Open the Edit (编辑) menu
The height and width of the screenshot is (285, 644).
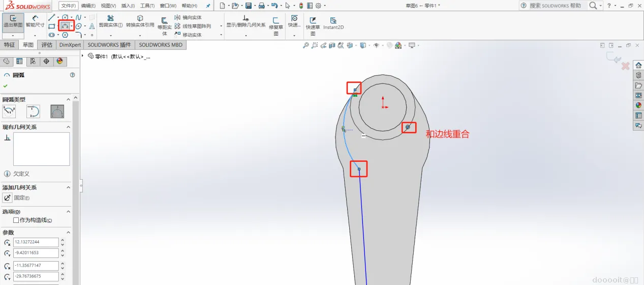pos(88,6)
